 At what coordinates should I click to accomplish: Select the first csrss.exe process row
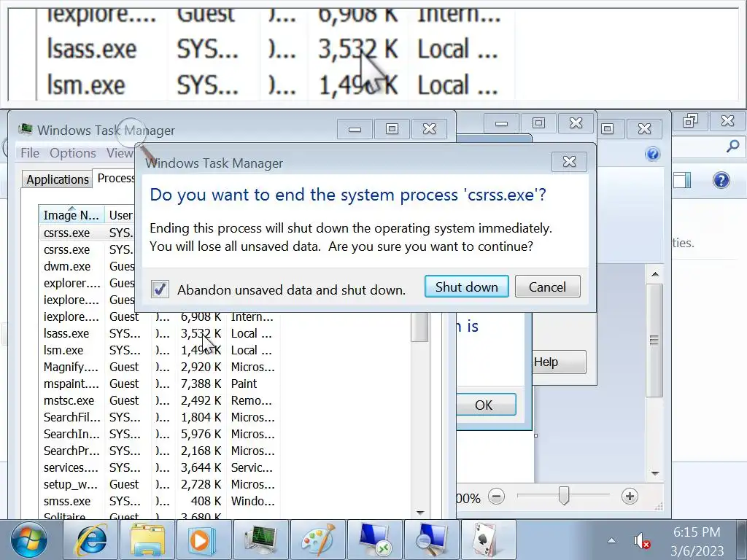88,233
